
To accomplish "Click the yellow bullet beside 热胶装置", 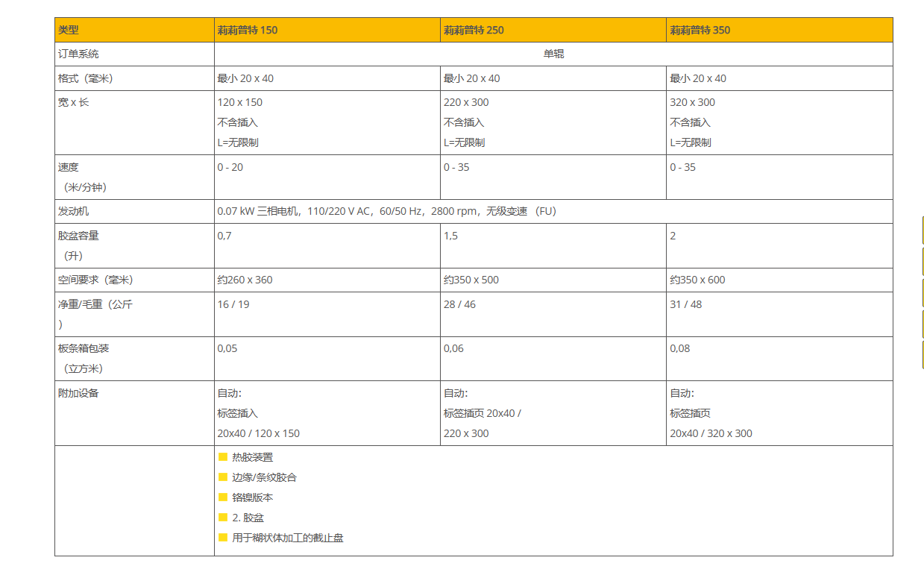I will (222, 457).
